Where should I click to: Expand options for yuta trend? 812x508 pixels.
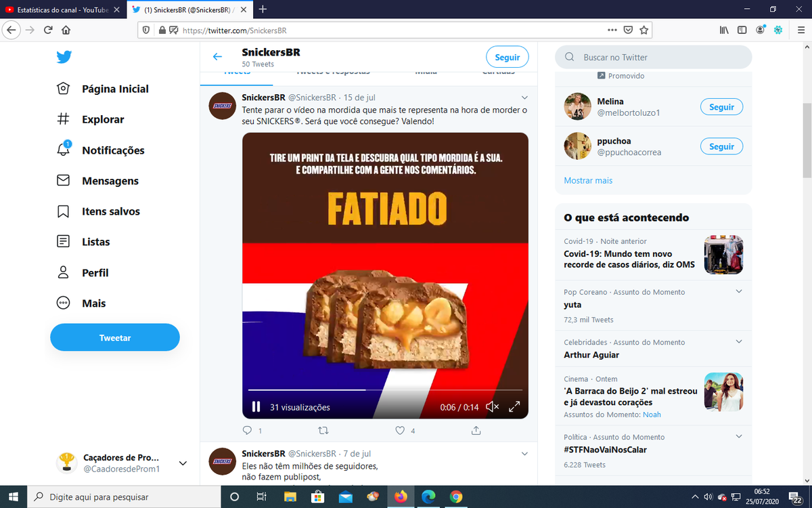[739, 292]
